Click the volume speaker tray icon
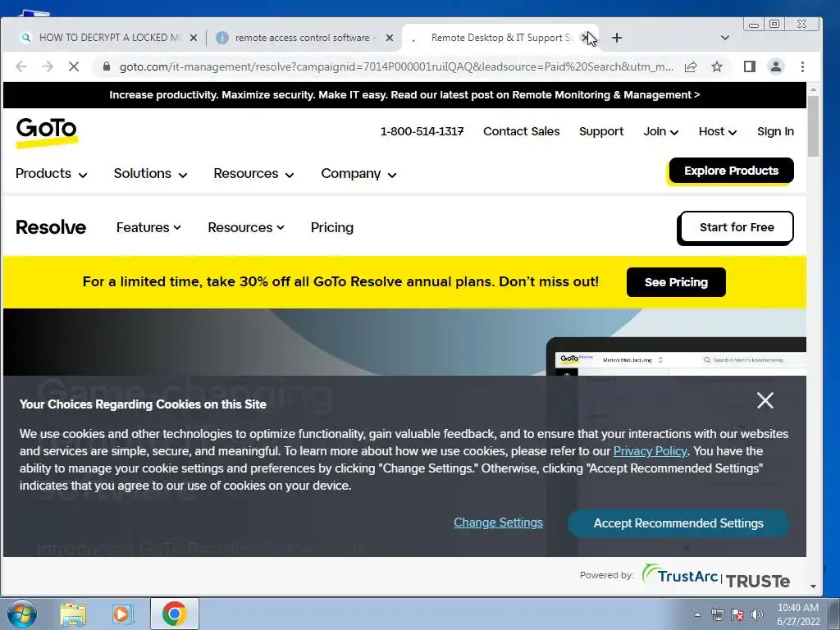The width and height of the screenshot is (840, 630). [x=757, y=614]
